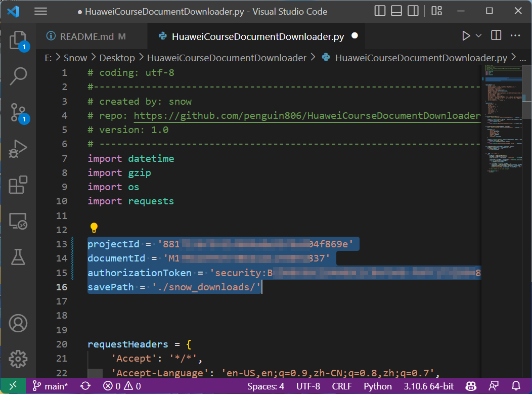Select language mode Python
This screenshot has height=394, width=532.
[x=378, y=386]
